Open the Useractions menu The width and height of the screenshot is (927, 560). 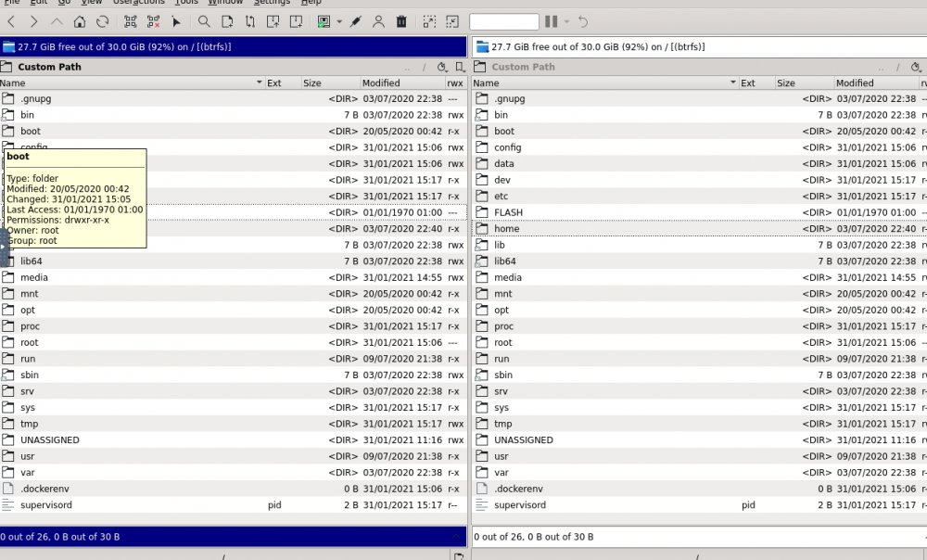(x=139, y=3)
